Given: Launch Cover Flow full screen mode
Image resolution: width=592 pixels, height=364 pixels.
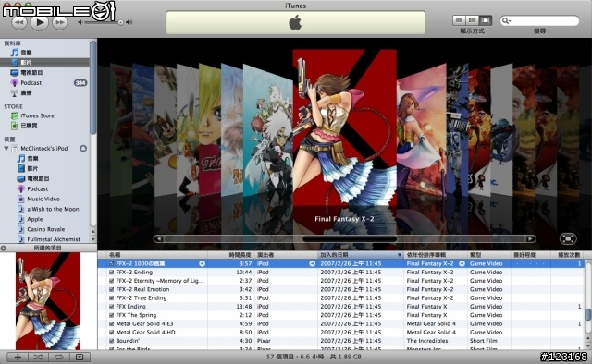Looking at the screenshot, I should tap(568, 238).
